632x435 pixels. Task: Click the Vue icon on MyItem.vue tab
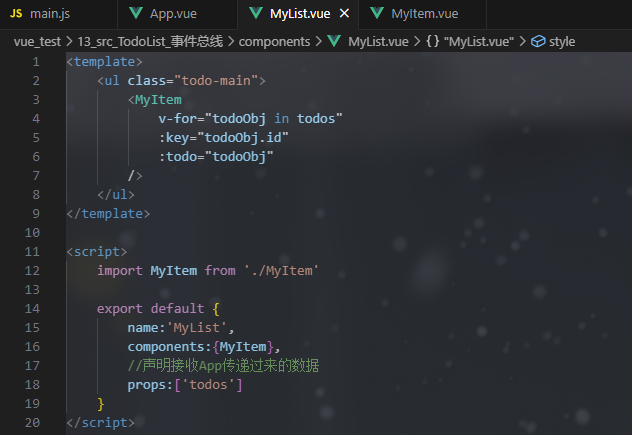(x=377, y=13)
